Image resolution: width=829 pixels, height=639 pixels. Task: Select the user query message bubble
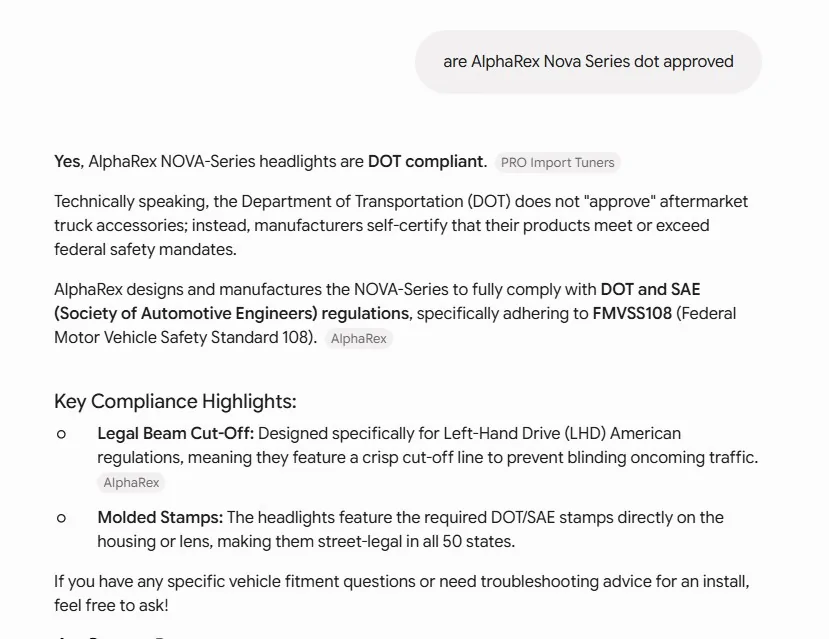pos(588,62)
